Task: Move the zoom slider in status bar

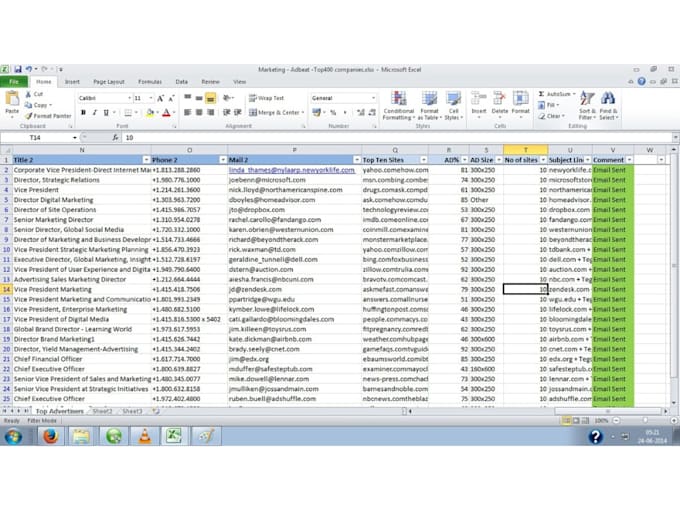Action: (x=645, y=420)
